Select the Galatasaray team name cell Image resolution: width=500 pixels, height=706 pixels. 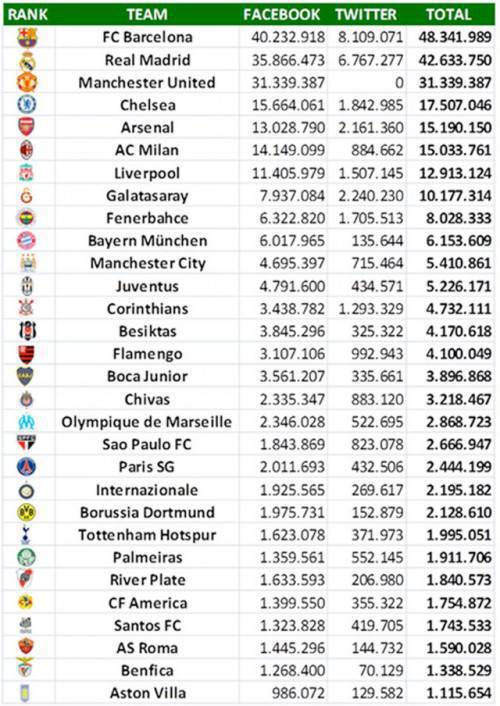pos(147,196)
